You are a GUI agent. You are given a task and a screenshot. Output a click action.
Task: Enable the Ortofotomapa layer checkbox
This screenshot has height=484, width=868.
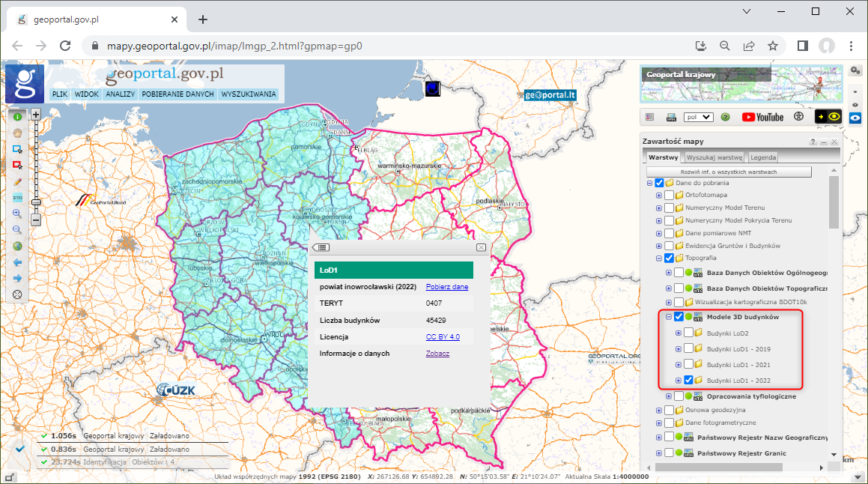[669, 195]
